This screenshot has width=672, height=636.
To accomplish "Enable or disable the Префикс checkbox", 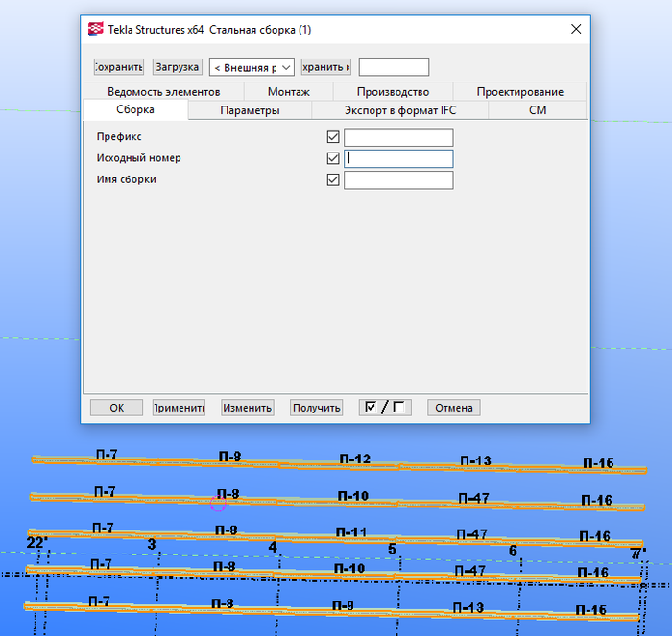I will pos(333,137).
